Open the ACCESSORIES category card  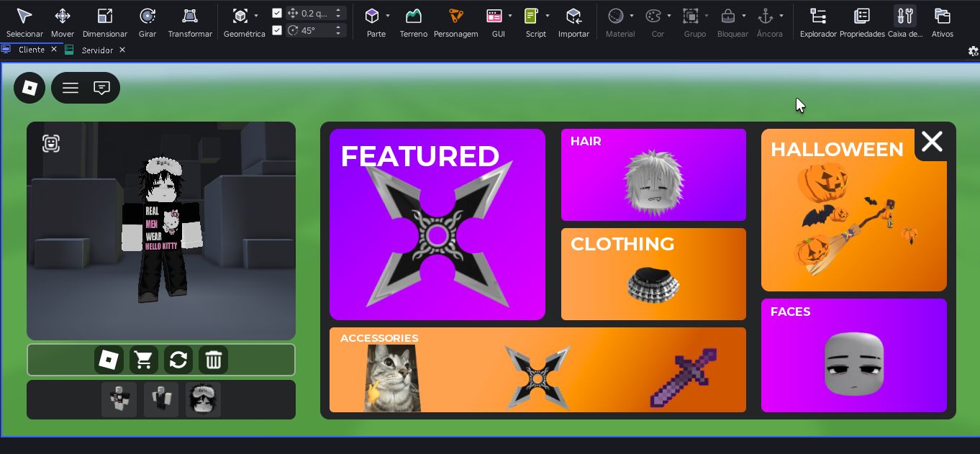[537, 370]
